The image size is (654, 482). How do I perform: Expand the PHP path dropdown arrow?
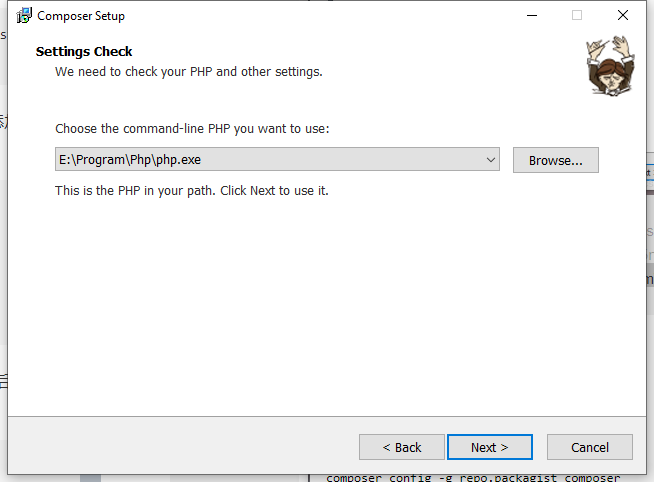[490, 160]
